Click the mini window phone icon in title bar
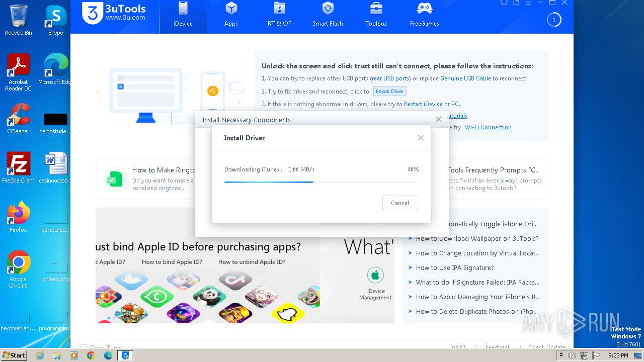644x362 pixels. click(516, 3)
